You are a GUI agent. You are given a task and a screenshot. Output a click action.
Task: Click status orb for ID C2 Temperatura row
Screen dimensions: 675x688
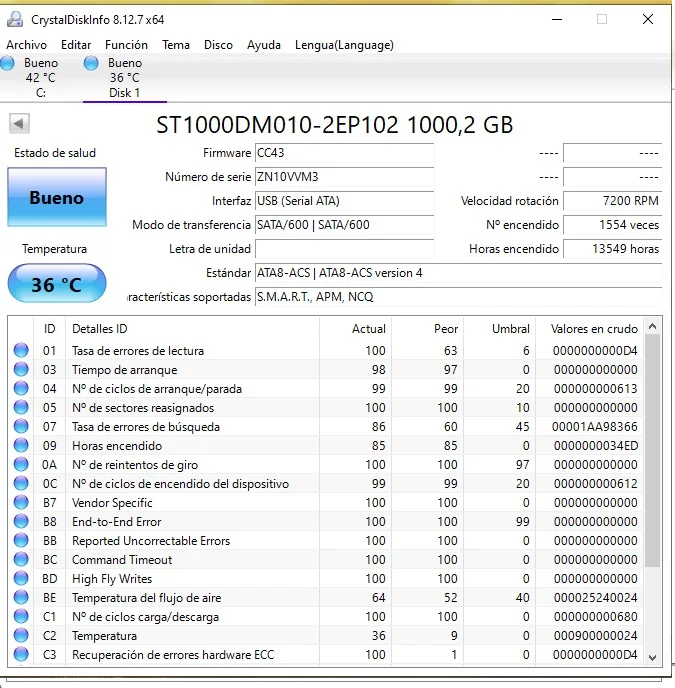coord(21,635)
